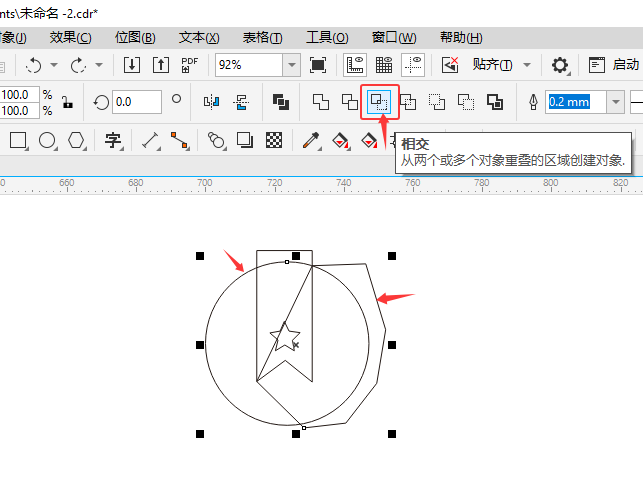Image resolution: width=643 pixels, height=486 pixels.
Task: Click the 启动 launcher button
Action: (614, 65)
